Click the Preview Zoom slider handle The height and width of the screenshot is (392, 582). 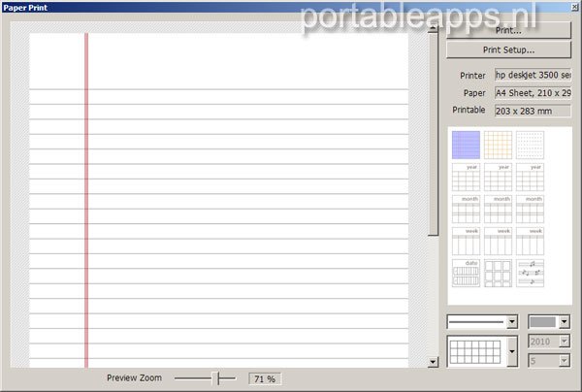[220, 377]
